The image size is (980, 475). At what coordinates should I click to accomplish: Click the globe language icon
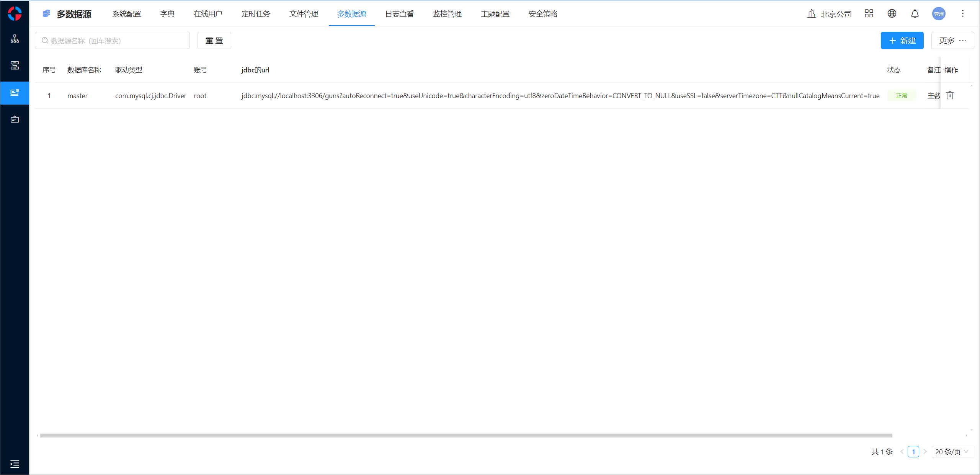pos(892,14)
